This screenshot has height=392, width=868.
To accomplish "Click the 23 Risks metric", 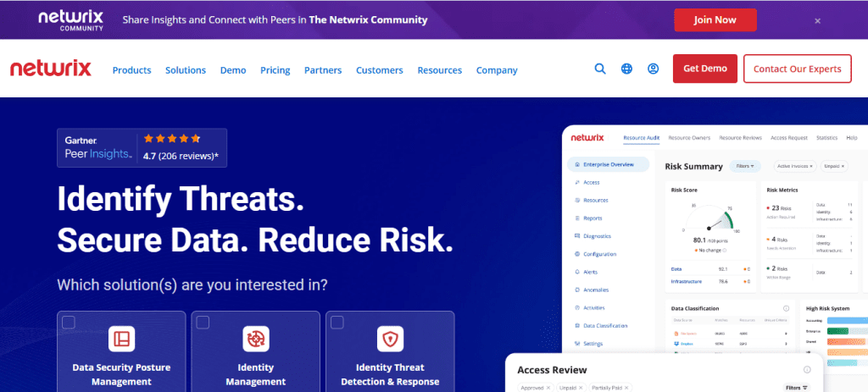I will 779,208.
